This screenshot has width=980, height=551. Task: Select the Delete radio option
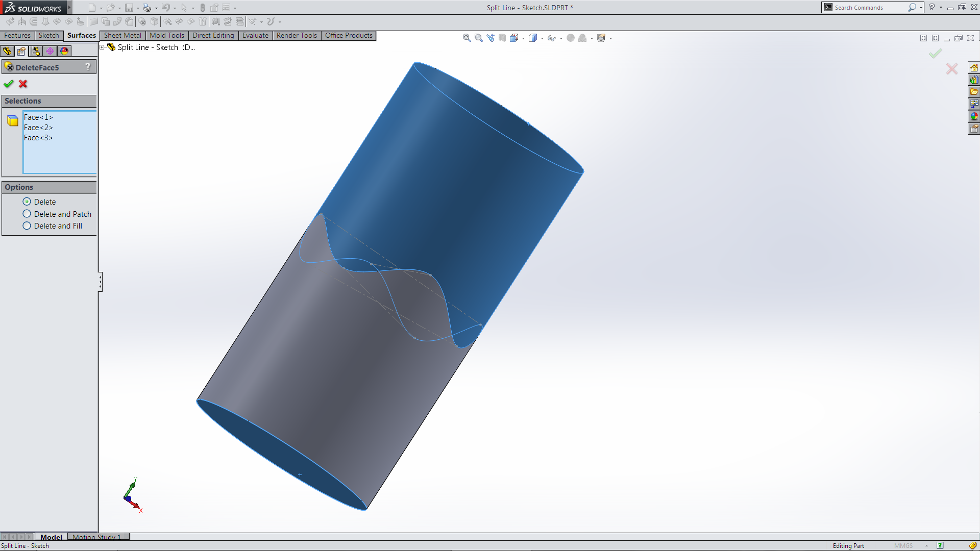[27, 202]
